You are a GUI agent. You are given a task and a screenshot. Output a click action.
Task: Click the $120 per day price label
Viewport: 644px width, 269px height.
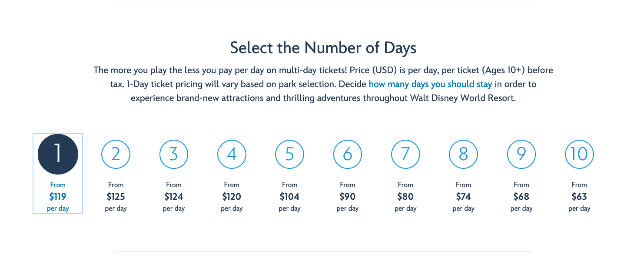[x=232, y=197]
